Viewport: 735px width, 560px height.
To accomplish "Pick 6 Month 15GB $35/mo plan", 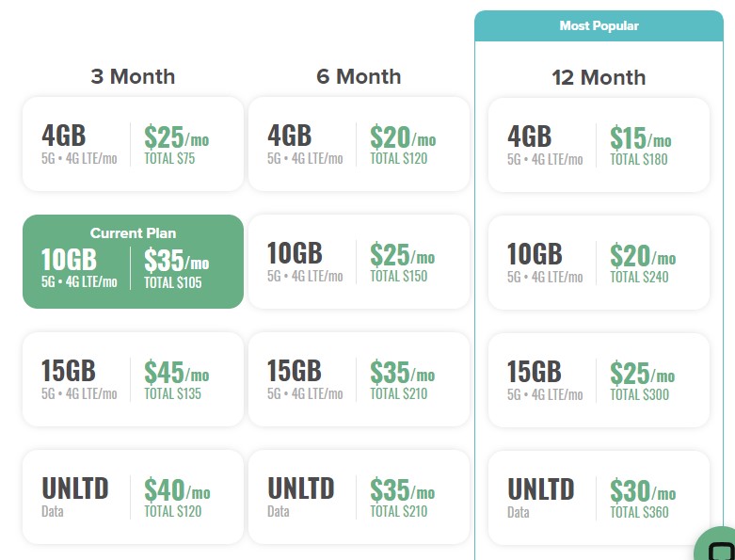I will (360, 379).
